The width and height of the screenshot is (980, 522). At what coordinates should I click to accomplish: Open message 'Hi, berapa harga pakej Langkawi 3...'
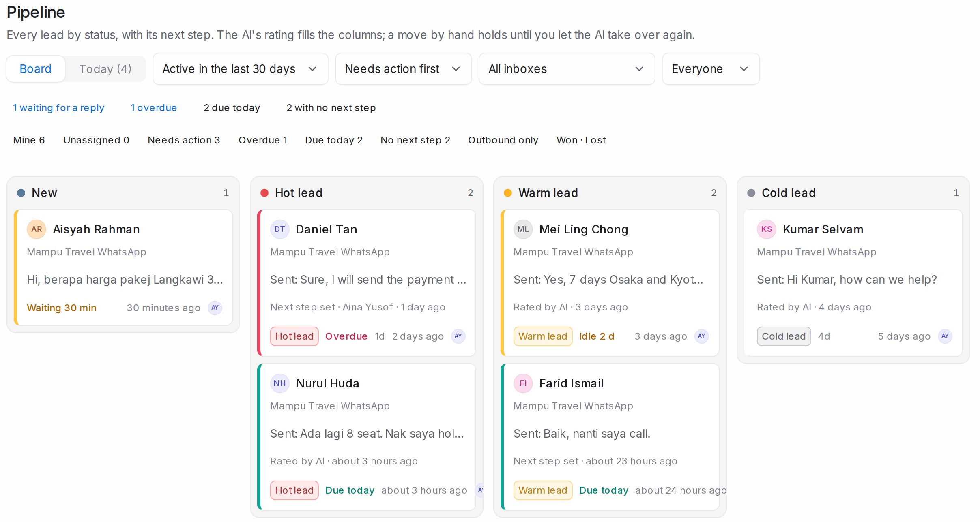(x=125, y=280)
